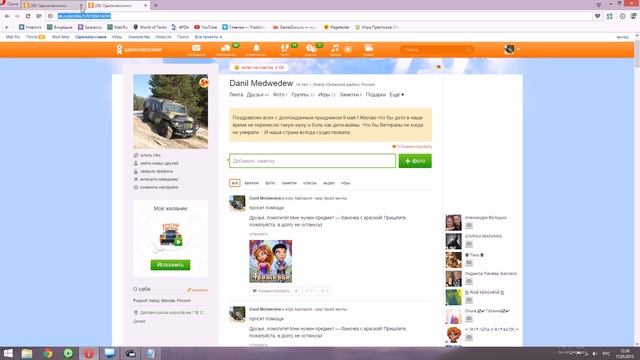This screenshot has width=640, height=360.
Task: Click message icon under Людмила Ткачева
Action: 469,281
